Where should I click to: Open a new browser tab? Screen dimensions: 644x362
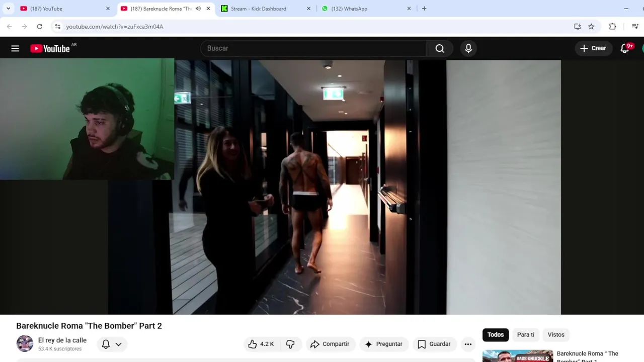coord(424,9)
